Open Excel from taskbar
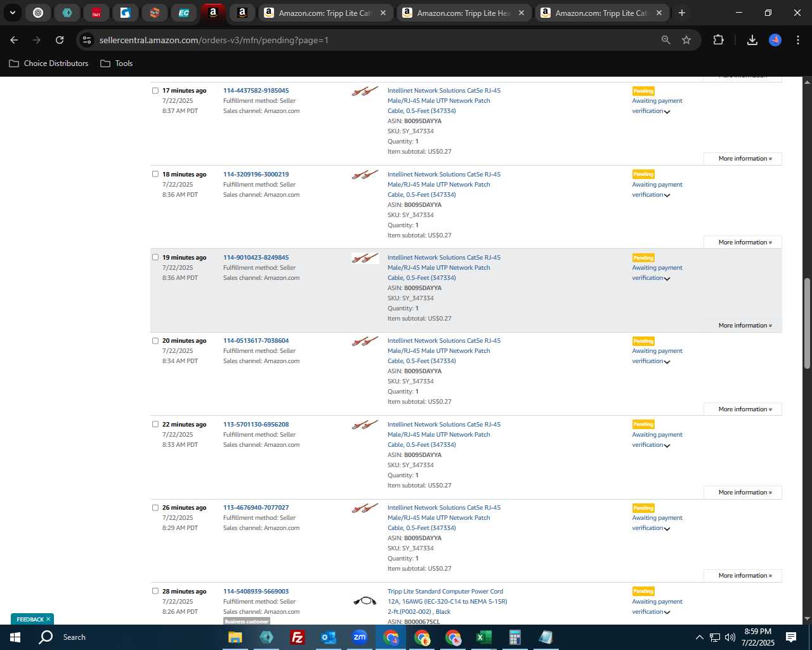 tap(484, 637)
